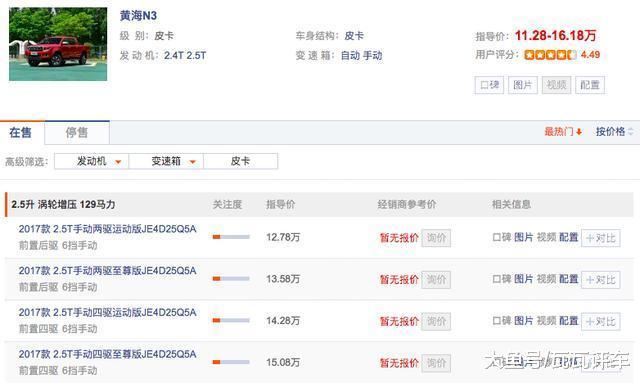Click 询价 for the 12.78万 model
The height and width of the screenshot is (383, 640).
436,238
